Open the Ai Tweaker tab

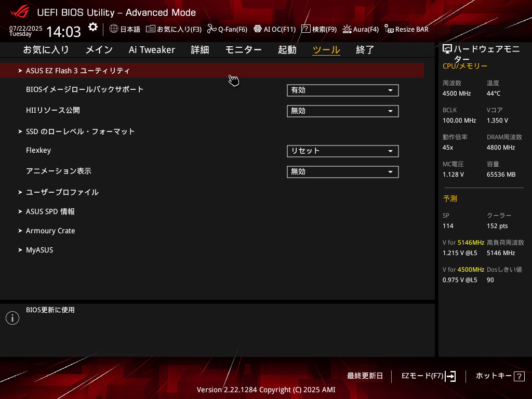(152, 50)
